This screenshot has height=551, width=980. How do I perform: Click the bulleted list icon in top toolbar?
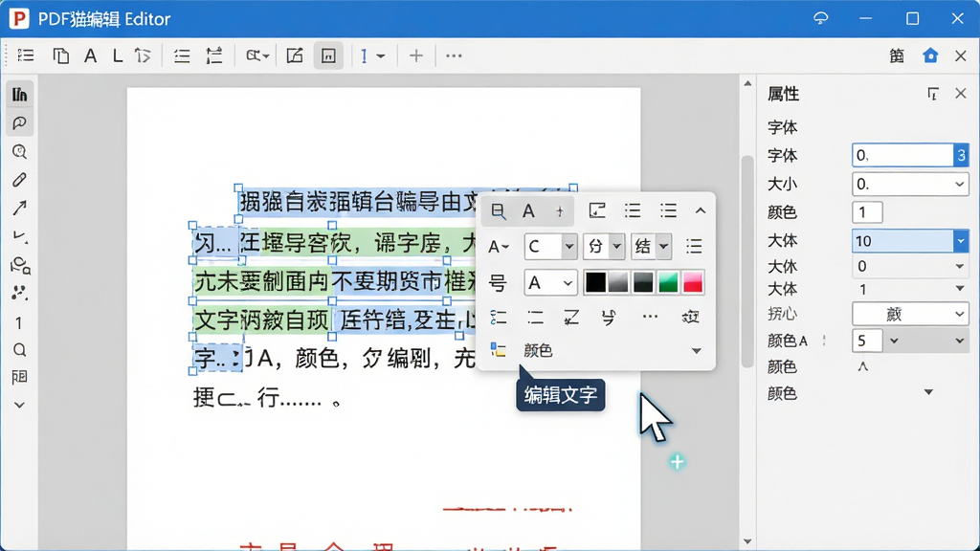click(x=182, y=56)
